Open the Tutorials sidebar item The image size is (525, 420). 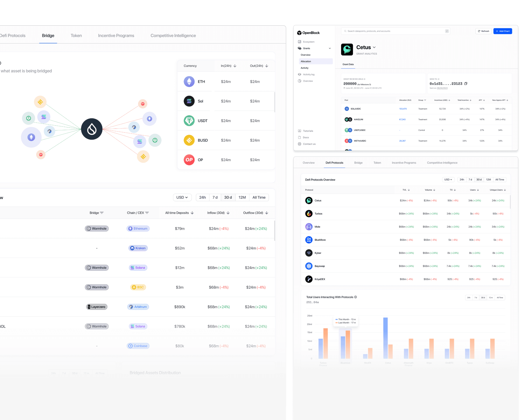[x=308, y=131]
